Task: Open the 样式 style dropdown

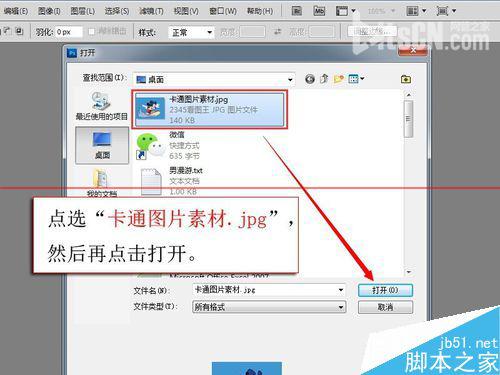Action: pyautogui.click(x=191, y=32)
